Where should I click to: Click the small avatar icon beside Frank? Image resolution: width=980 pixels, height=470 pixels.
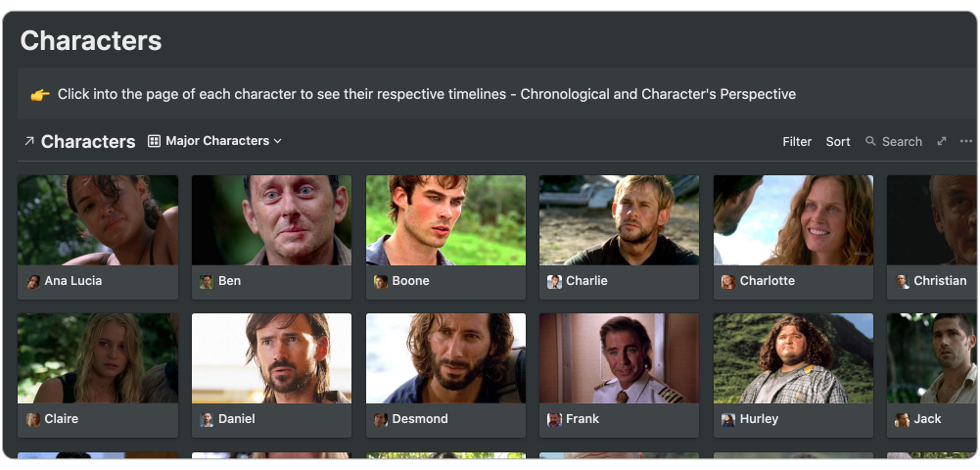554,419
